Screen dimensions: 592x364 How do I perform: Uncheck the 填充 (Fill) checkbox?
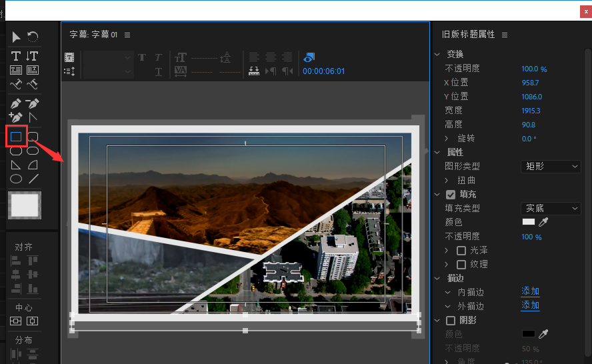[451, 195]
